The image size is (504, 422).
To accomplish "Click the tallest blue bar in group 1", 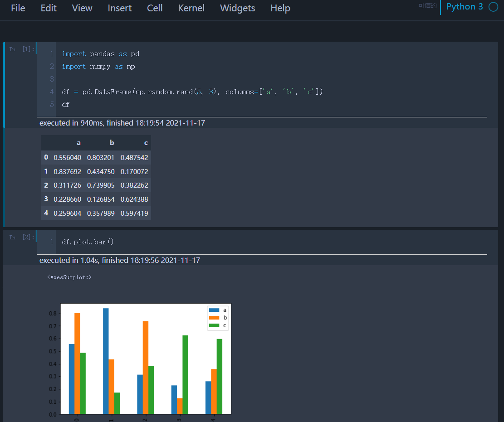I will [x=106, y=361].
